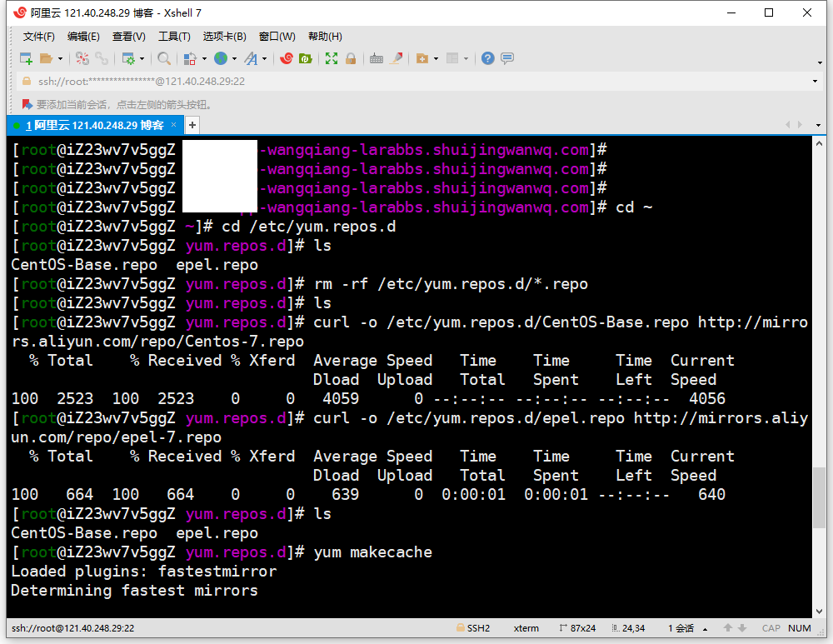Expand the address bar history dropdown

point(815,81)
